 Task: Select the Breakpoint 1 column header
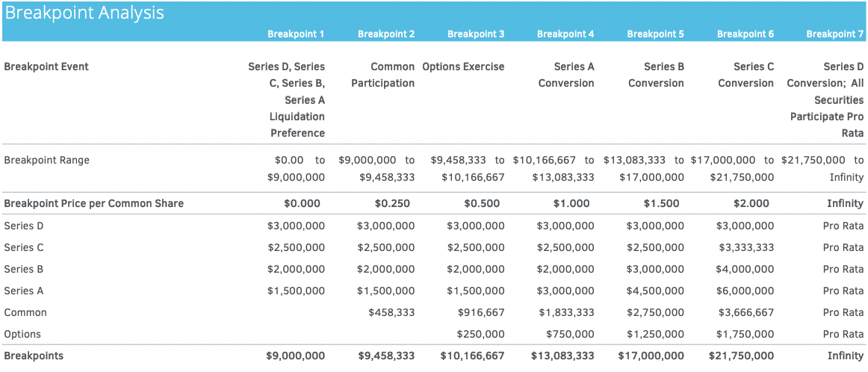click(x=296, y=34)
